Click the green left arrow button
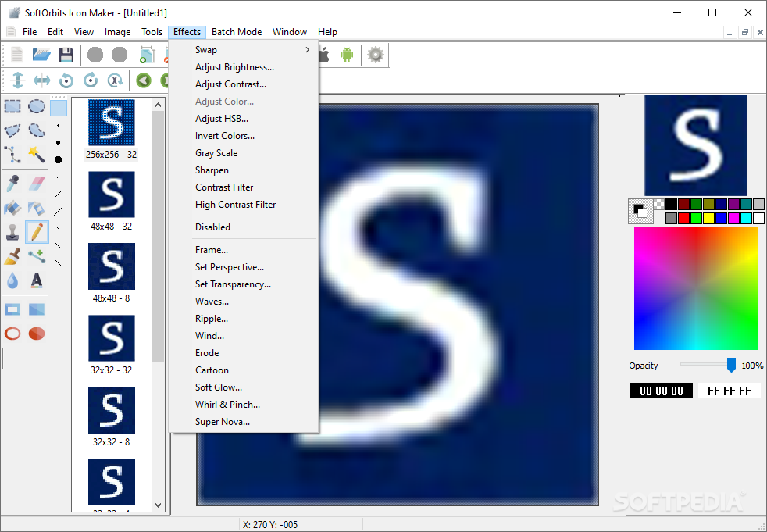Screen dimensions: 767x532 143,80
